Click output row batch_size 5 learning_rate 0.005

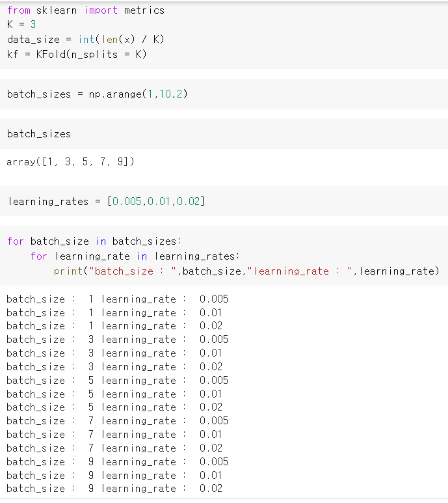click(x=117, y=381)
